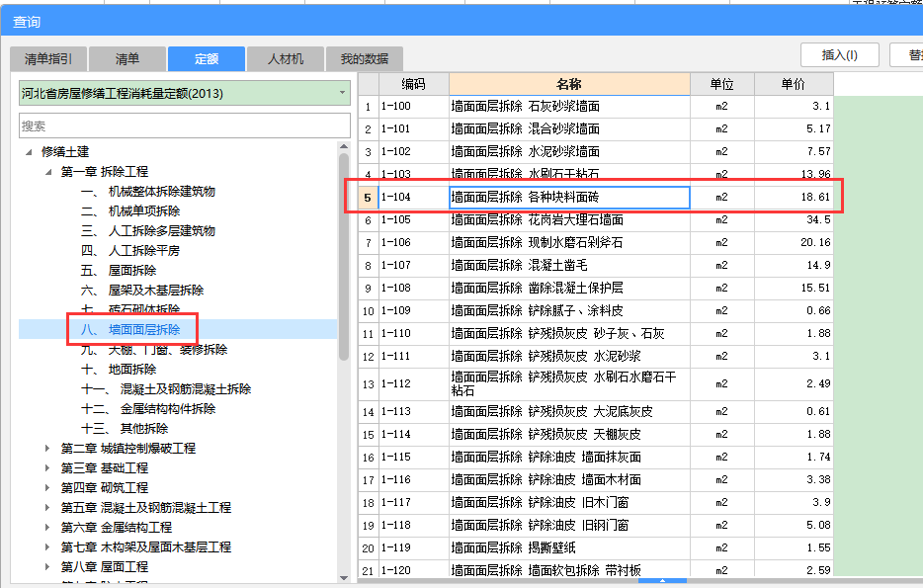
Task: Collapse 第一章 拆除工程 node
Action: (x=48, y=172)
